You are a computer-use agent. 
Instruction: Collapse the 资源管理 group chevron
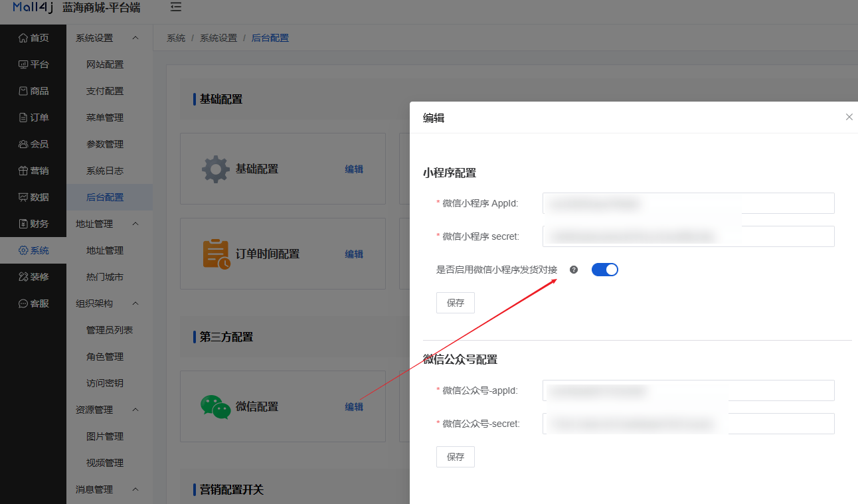click(135, 410)
